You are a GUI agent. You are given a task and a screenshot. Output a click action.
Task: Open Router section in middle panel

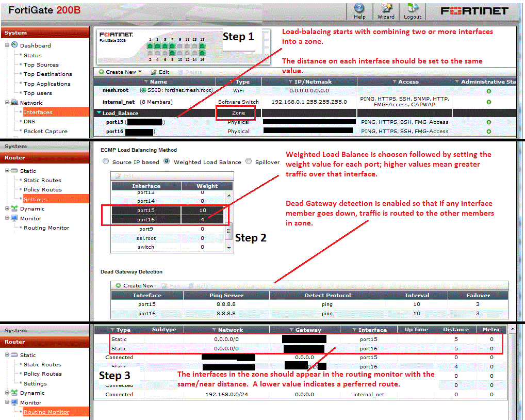[45, 158]
